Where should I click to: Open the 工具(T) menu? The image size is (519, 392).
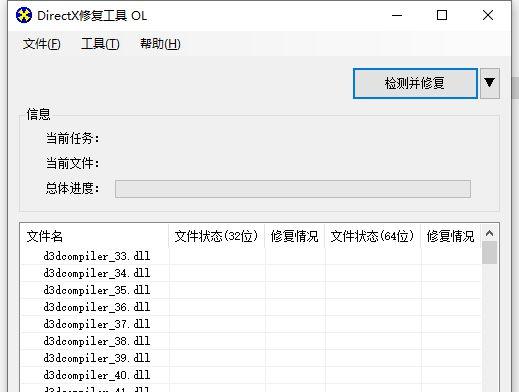tap(100, 44)
